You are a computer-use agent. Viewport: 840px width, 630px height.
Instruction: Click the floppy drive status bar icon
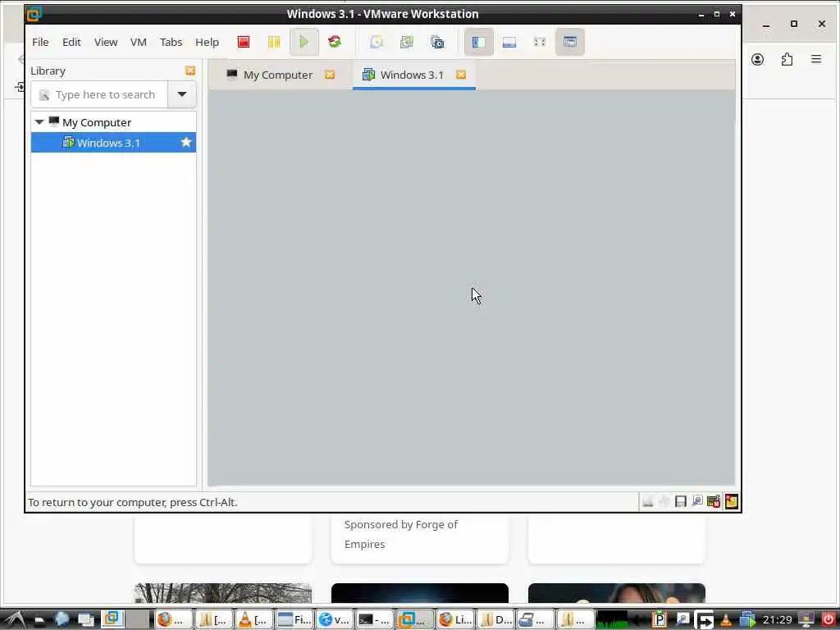[x=680, y=501]
